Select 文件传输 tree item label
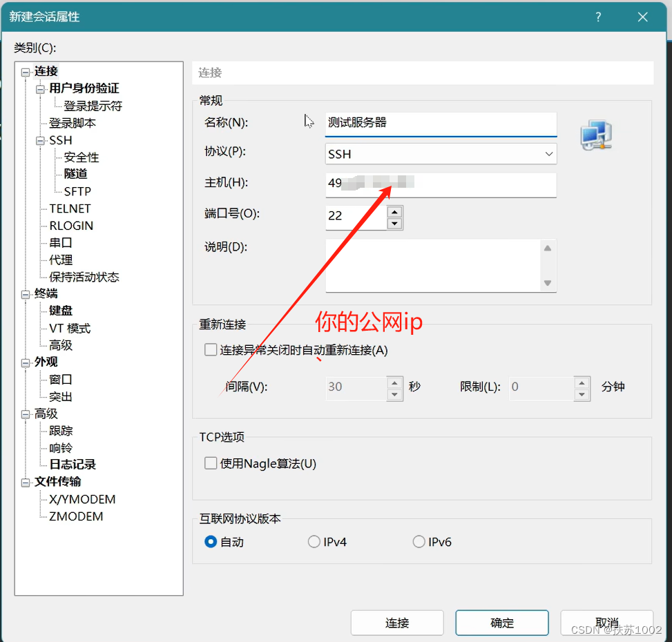This screenshot has width=672, height=642. [x=58, y=482]
